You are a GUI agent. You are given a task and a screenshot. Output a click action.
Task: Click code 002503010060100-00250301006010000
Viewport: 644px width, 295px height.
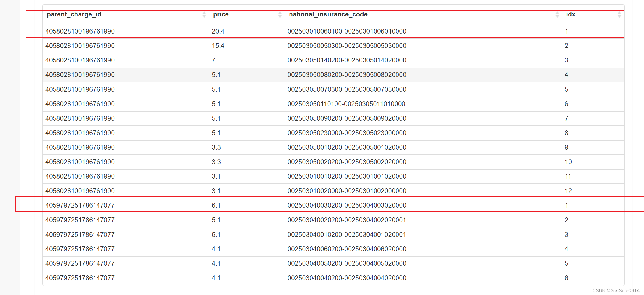347,31
